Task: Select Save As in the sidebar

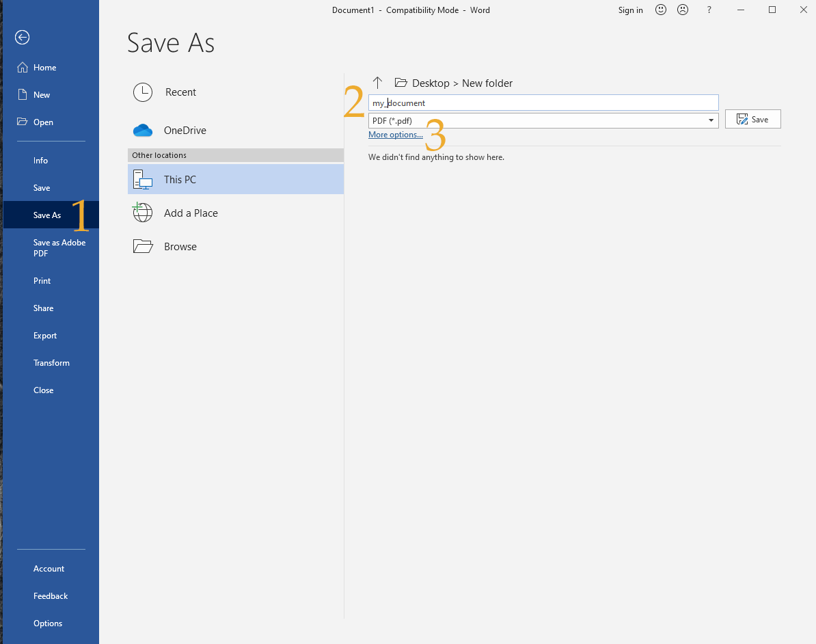Action: tap(51, 215)
